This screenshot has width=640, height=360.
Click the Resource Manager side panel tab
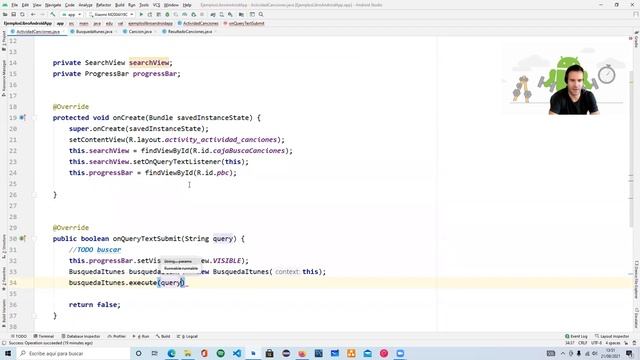coord(4,78)
